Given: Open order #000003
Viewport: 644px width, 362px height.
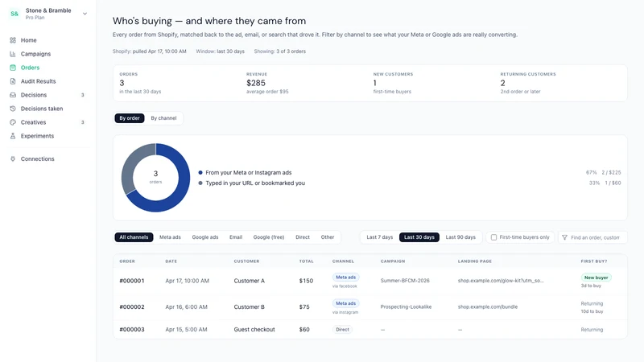Looking at the screenshot, I should tap(132, 330).
